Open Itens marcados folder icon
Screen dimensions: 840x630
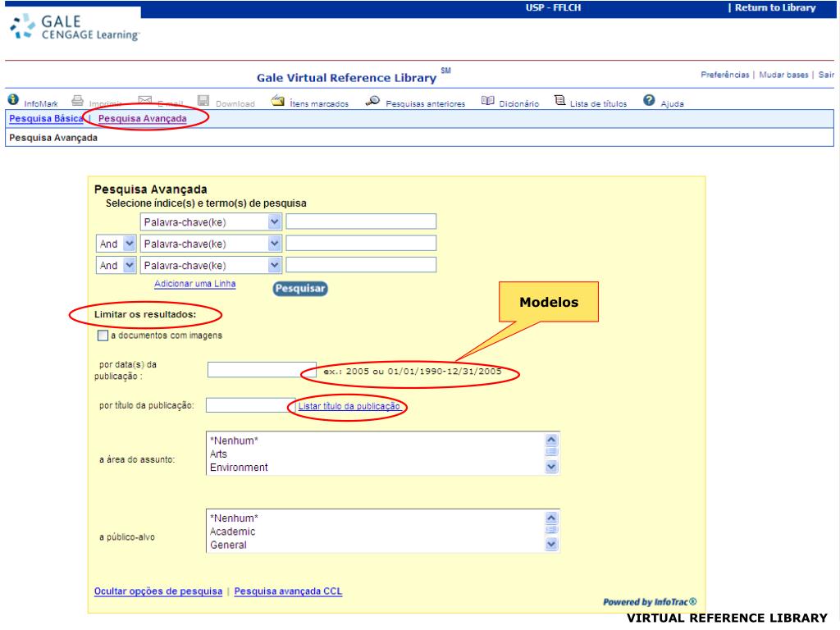277,100
